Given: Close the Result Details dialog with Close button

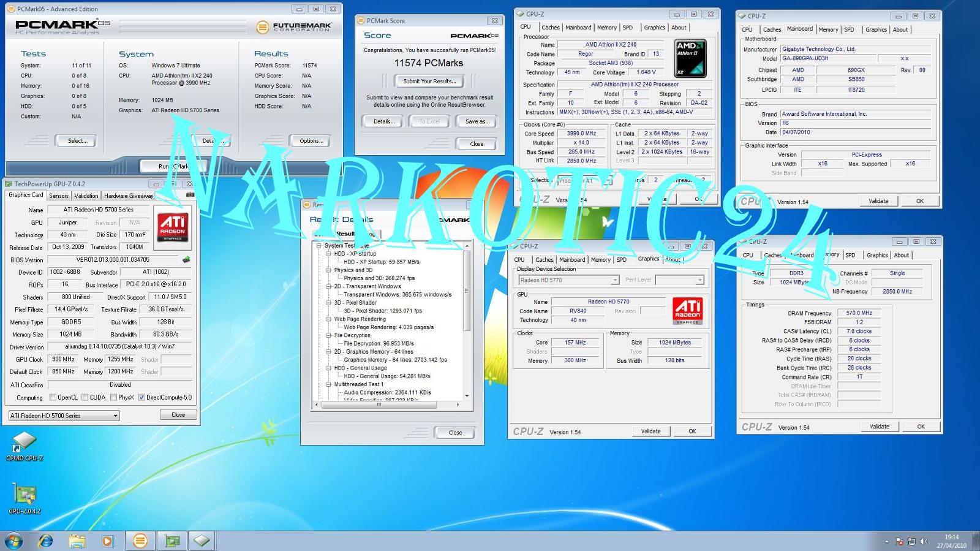Looking at the screenshot, I should point(455,433).
